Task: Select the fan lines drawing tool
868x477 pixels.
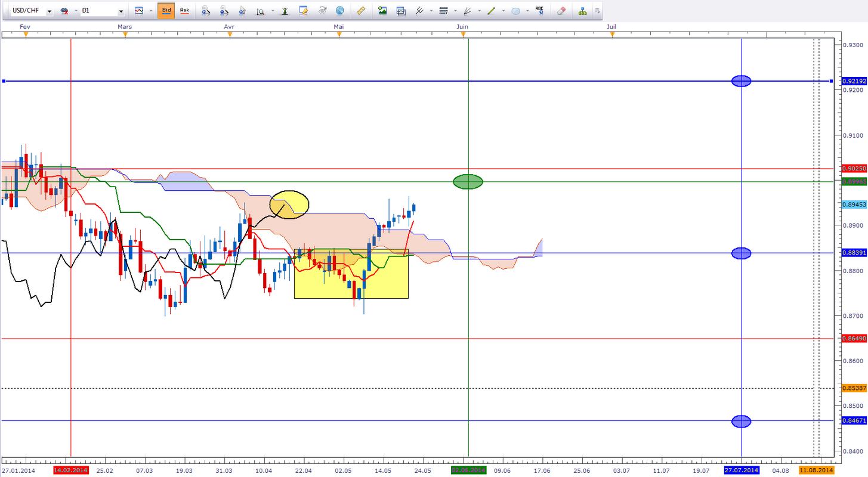Action: (468, 11)
